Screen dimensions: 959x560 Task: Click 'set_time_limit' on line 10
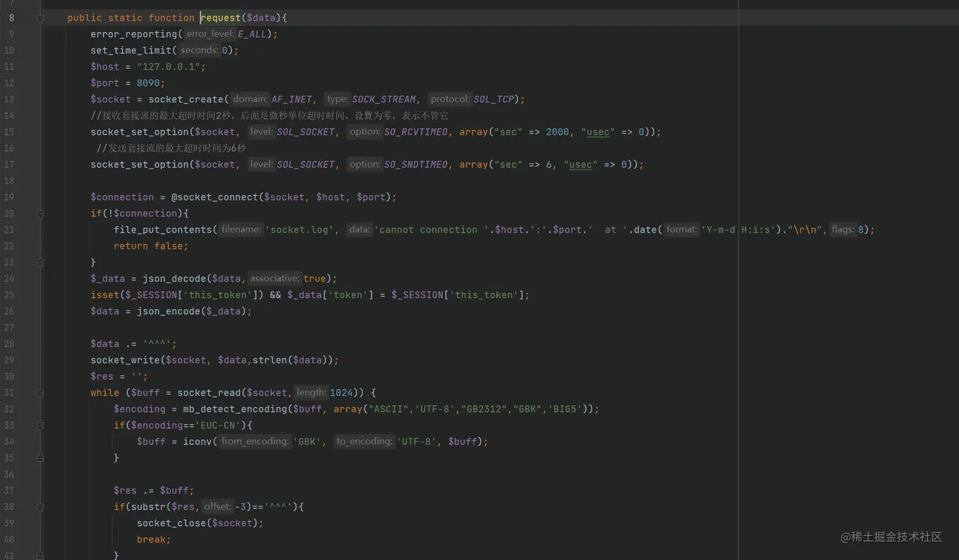click(131, 50)
